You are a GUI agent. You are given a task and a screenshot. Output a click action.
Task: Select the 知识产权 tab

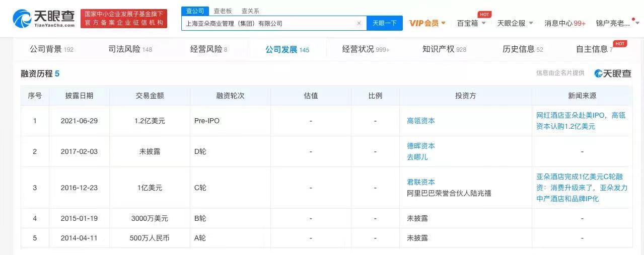444,49
